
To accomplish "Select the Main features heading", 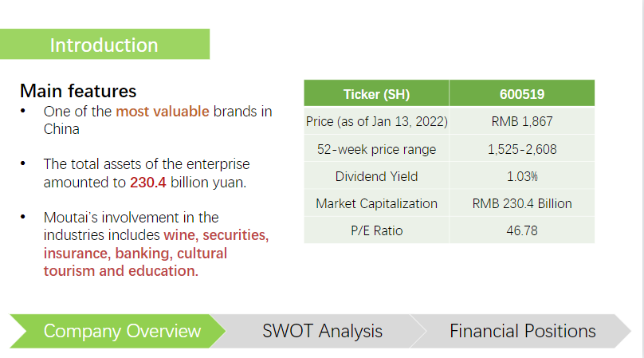I will pyautogui.click(x=78, y=91).
